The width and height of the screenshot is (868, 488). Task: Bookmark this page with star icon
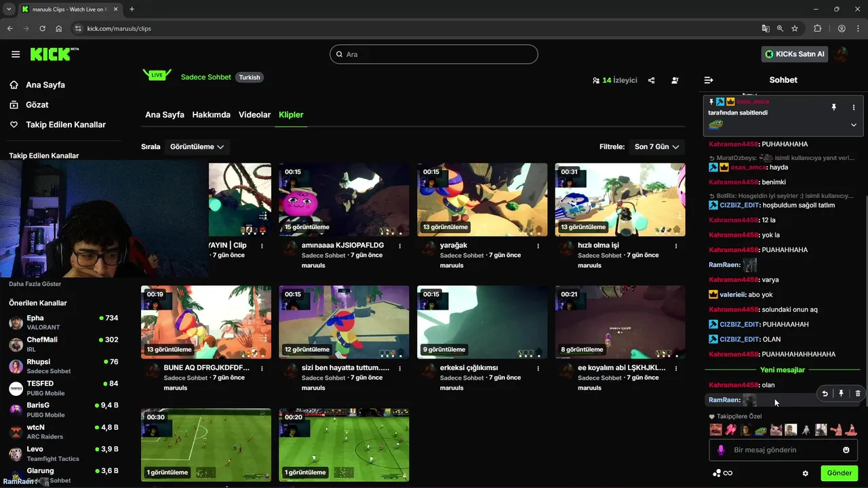coord(795,28)
